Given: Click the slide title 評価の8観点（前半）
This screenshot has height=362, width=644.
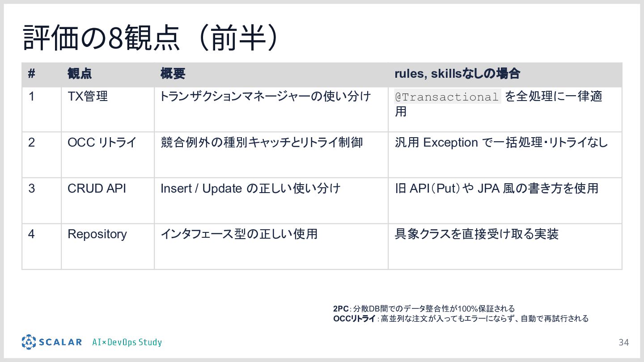Looking at the screenshot, I should (x=151, y=39).
